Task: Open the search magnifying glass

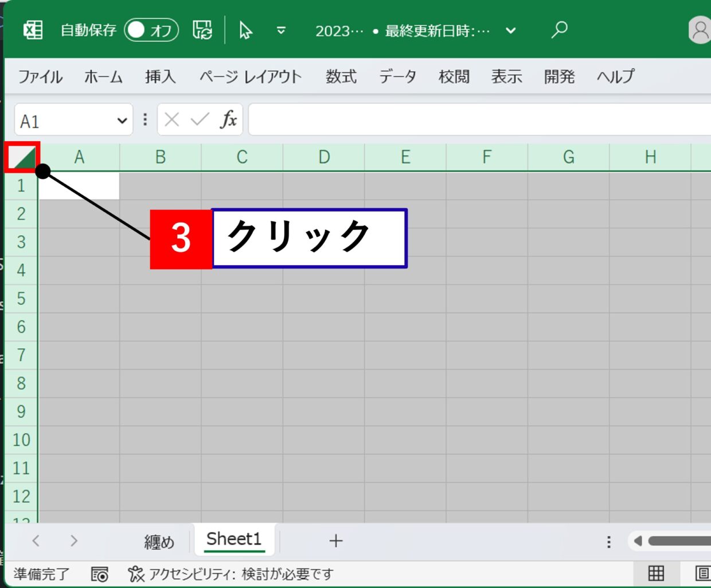Action: coord(559,30)
